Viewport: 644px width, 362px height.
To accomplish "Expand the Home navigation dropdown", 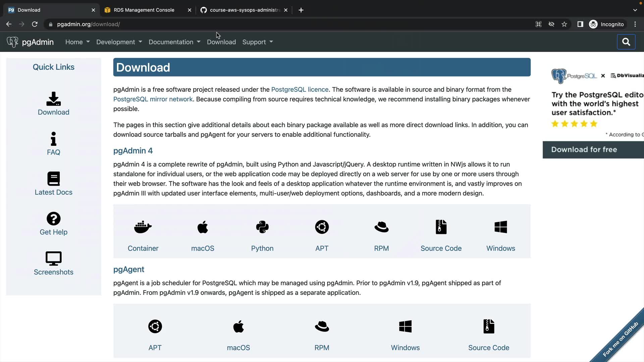I will coord(77,42).
